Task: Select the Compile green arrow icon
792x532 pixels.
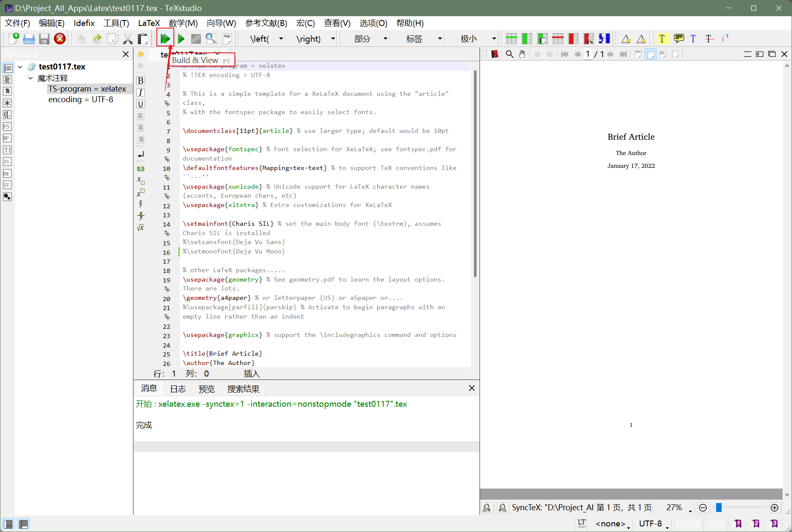Action: click(181, 38)
